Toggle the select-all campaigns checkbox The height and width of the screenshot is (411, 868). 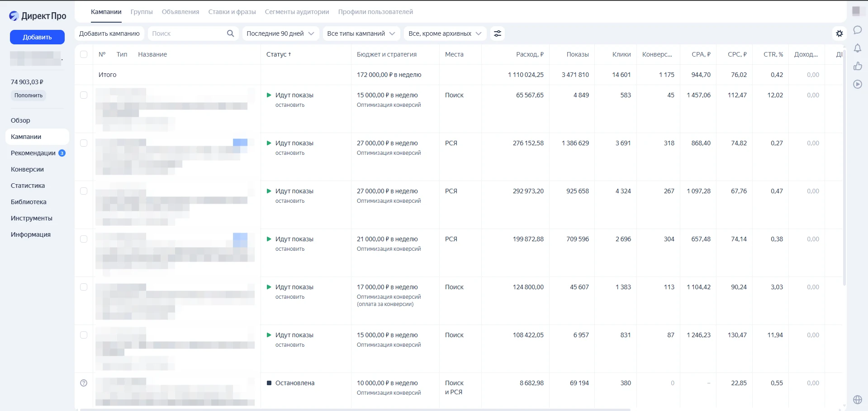84,54
